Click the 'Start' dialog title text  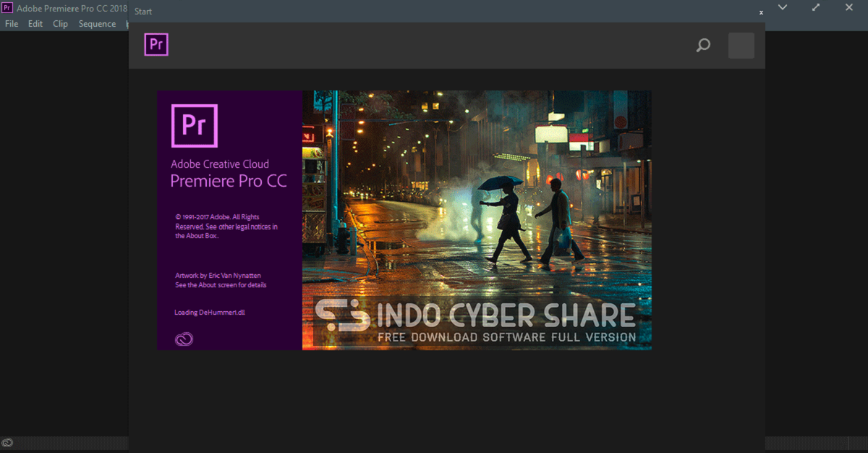tap(143, 12)
